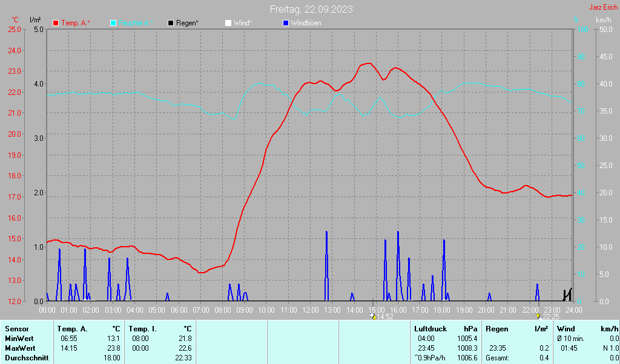
Task: Click the maximum temperature time '14:15'
Action: pyautogui.click(x=69, y=349)
